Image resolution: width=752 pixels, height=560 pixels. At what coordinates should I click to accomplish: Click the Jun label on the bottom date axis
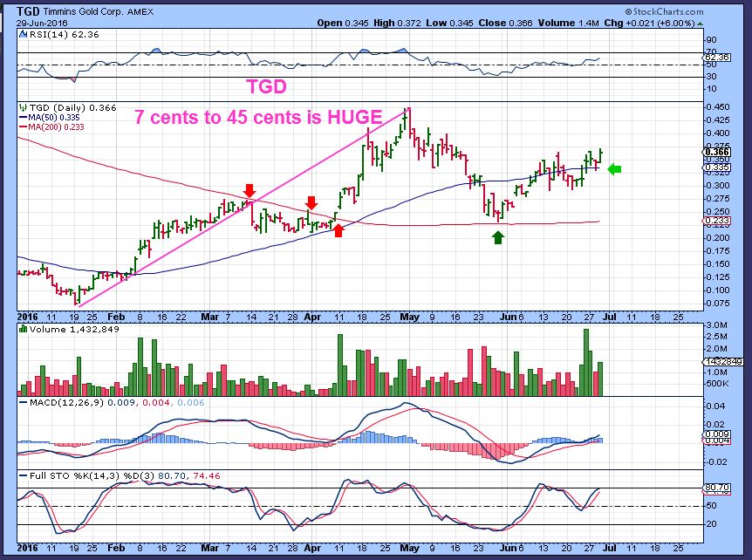click(x=509, y=548)
